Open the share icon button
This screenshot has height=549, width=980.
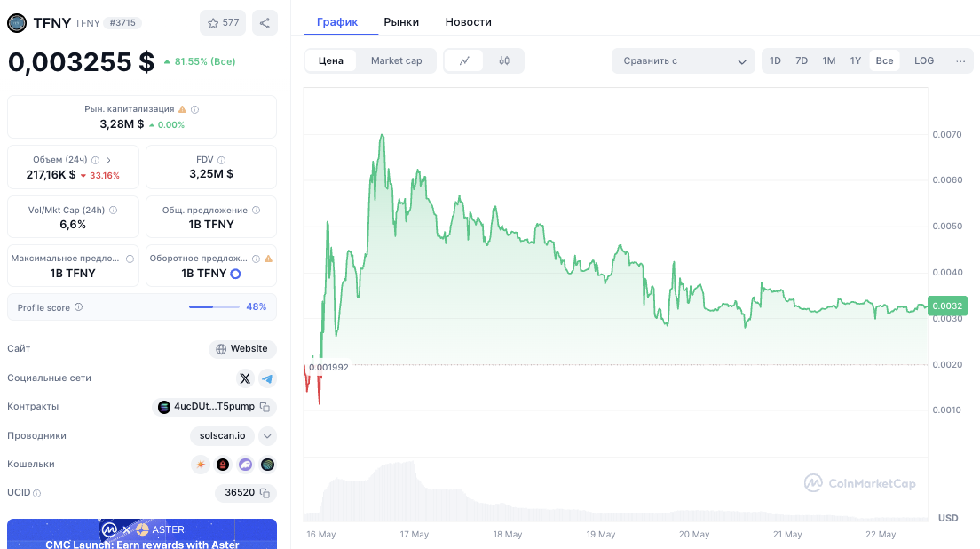(x=265, y=23)
